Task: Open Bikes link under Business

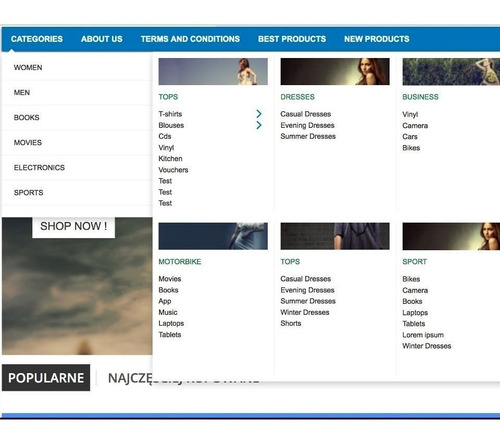Action: (x=411, y=148)
